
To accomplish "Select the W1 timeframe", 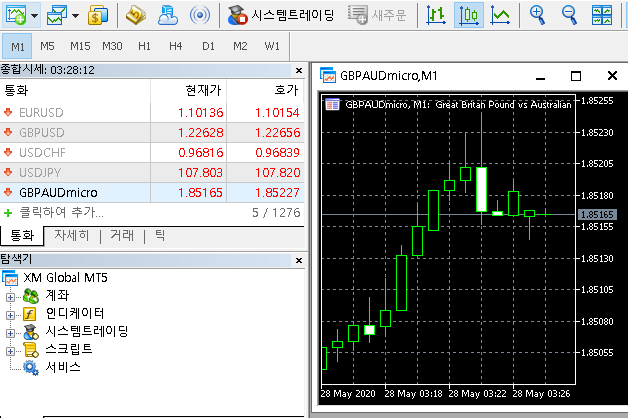I will pyautogui.click(x=272, y=46).
